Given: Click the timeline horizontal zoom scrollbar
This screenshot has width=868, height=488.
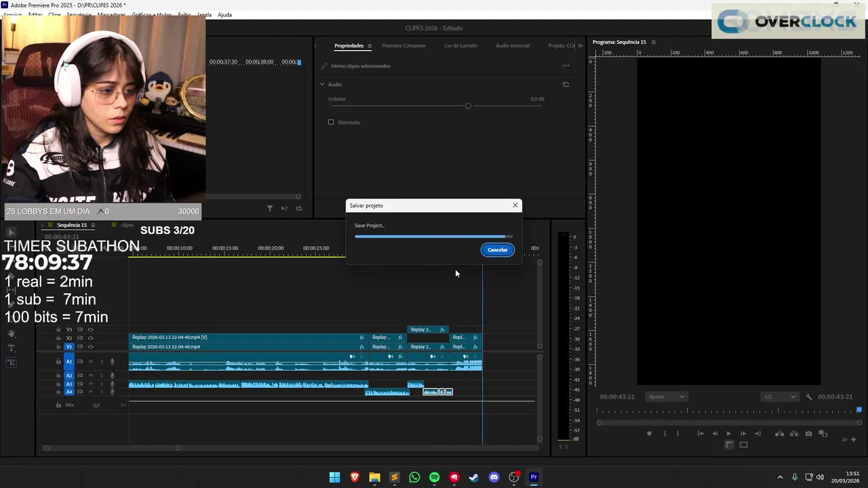Looking at the screenshot, I should click(112, 447).
